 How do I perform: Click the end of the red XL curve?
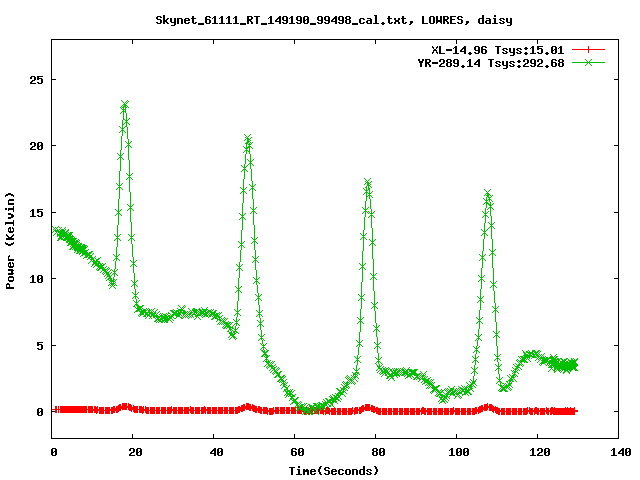coord(574,411)
